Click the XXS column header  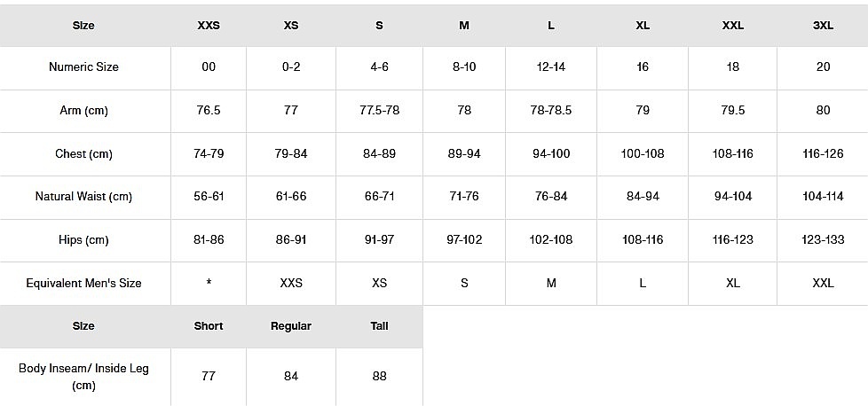(209, 26)
